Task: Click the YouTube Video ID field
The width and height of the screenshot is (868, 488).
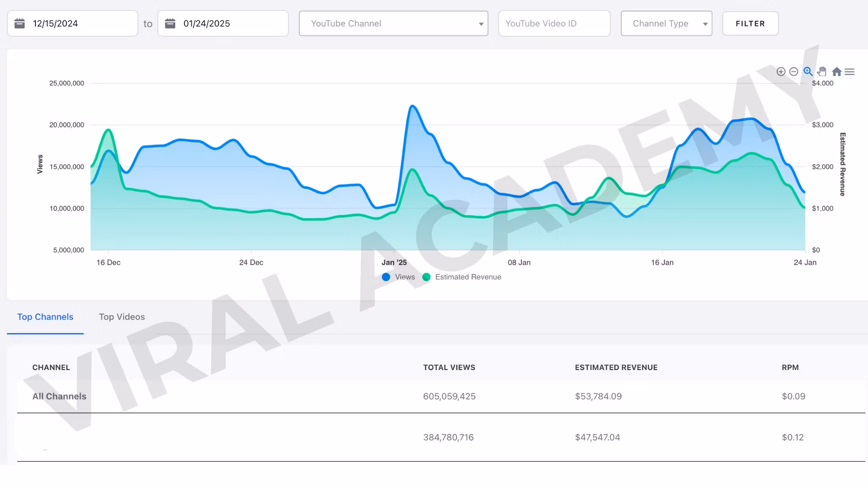Action: point(554,23)
